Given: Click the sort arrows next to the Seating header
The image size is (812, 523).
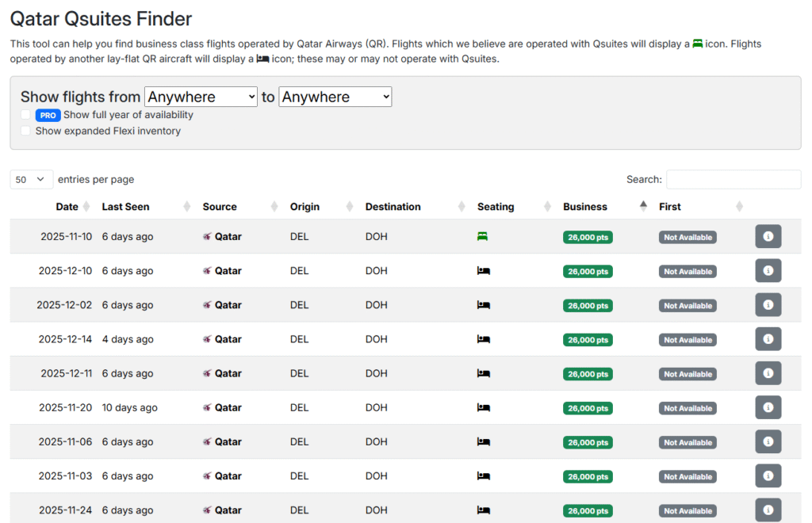Looking at the screenshot, I should 547,205.
